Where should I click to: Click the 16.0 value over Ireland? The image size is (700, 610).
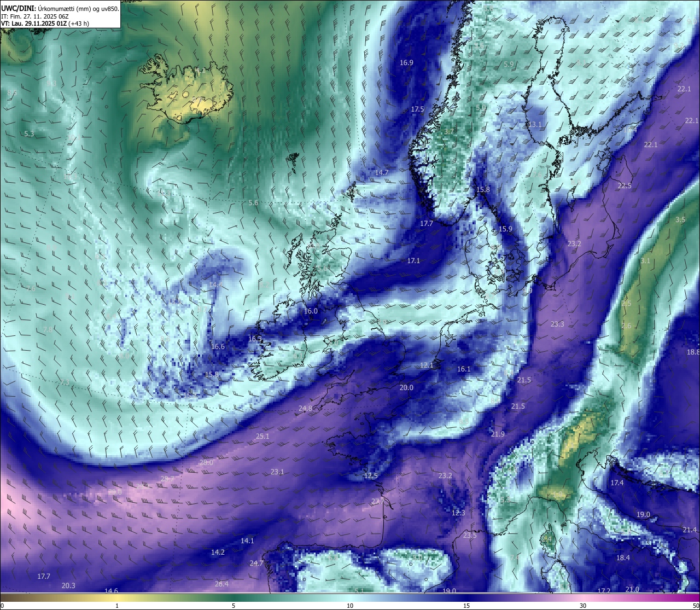click(x=311, y=311)
